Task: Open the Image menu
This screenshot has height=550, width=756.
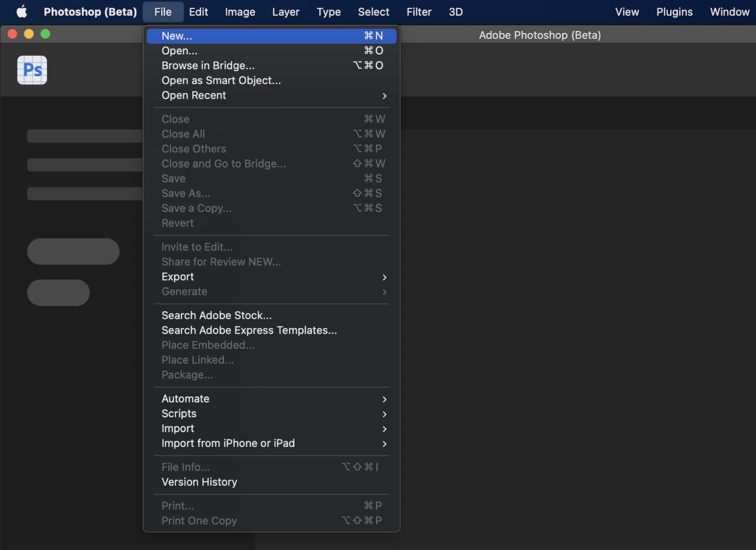Action: [x=240, y=11]
